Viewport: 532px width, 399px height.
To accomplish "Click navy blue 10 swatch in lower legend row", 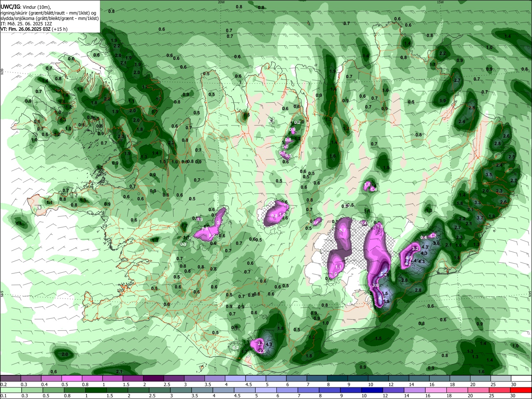I will point(372,390).
